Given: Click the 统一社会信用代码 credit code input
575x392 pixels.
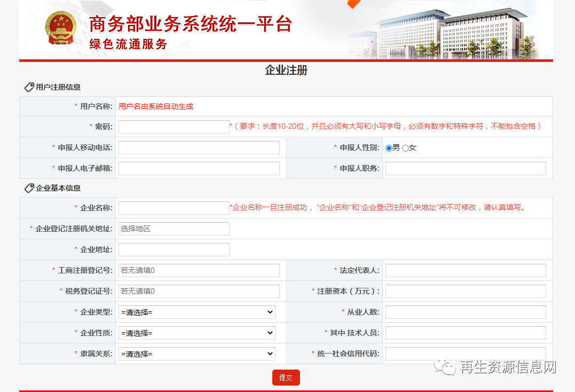Looking at the screenshot, I should point(465,353).
